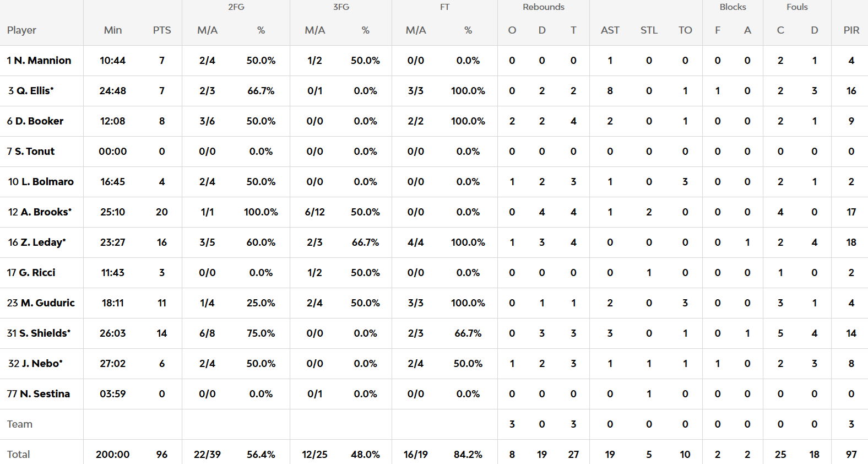Click the 3FG group header
Screen dimensions: 868x464
pos(341,7)
